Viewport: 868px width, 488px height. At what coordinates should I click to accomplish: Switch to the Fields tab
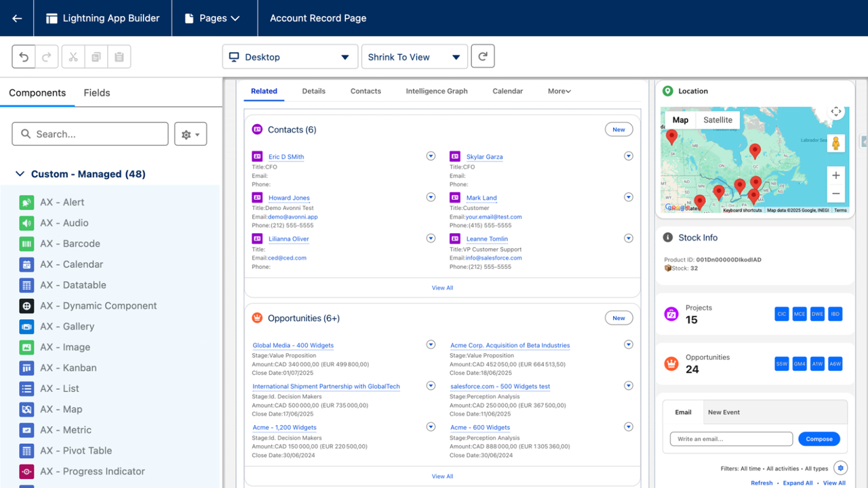97,93
